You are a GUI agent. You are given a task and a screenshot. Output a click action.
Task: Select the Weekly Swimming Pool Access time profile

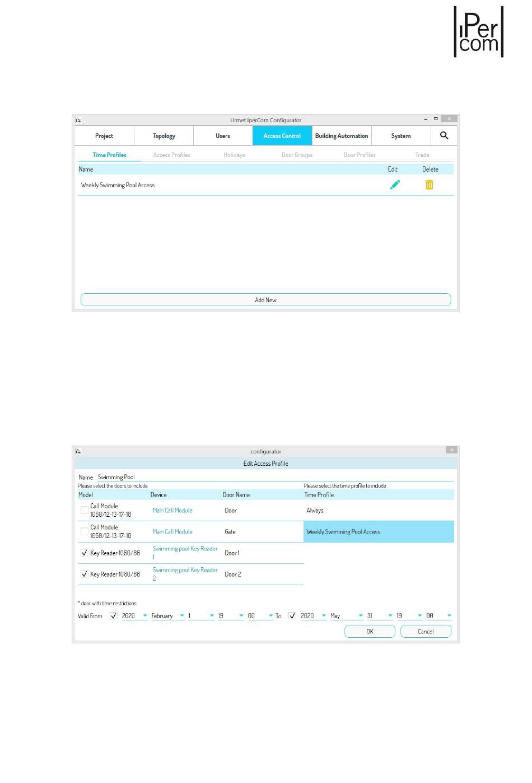(x=379, y=532)
